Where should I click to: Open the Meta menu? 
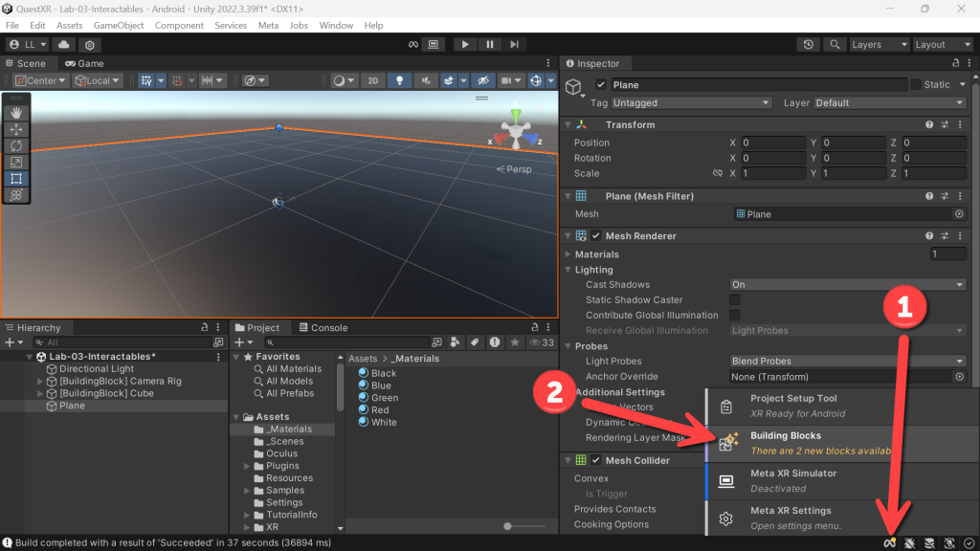click(x=268, y=26)
